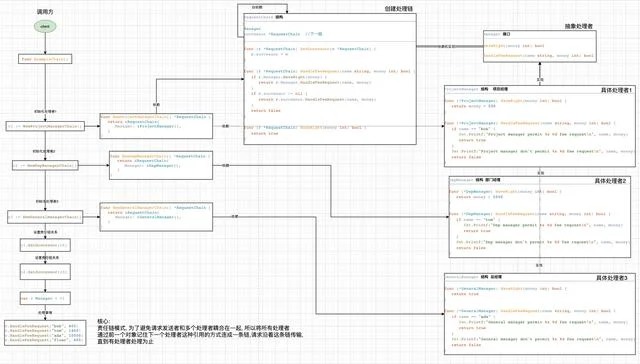The width and height of the screenshot is (640, 364).
Task: Click the func ExampleChain() box
Action: click(x=45, y=59)
